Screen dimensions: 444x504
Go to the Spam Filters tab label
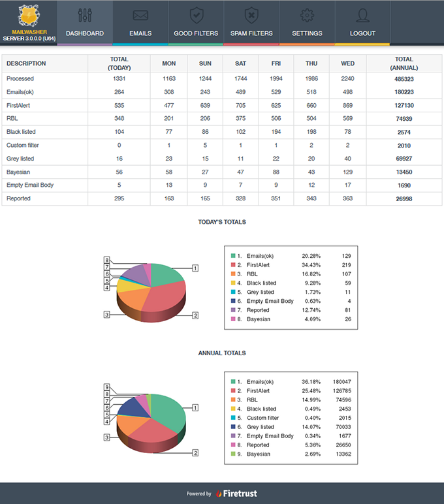click(x=251, y=33)
